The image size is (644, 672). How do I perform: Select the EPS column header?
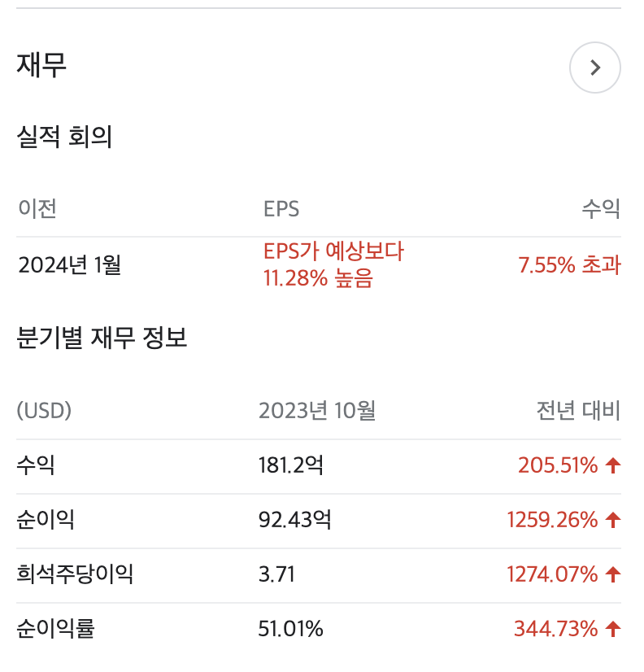pos(281,209)
